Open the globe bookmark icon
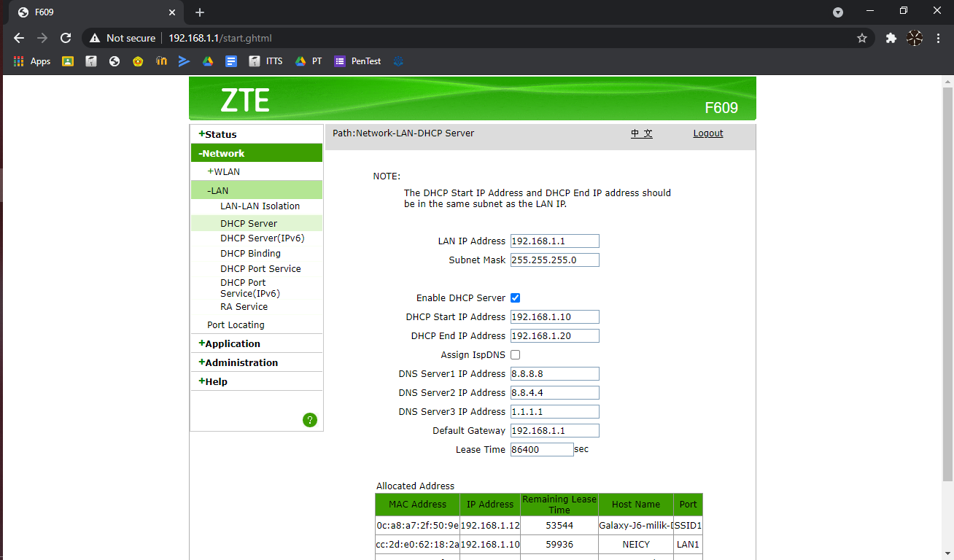 pyautogui.click(x=115, y=61)
